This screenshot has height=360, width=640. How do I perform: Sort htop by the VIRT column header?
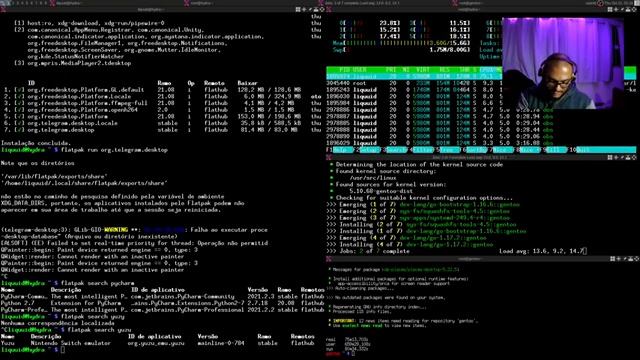point(422,70)
